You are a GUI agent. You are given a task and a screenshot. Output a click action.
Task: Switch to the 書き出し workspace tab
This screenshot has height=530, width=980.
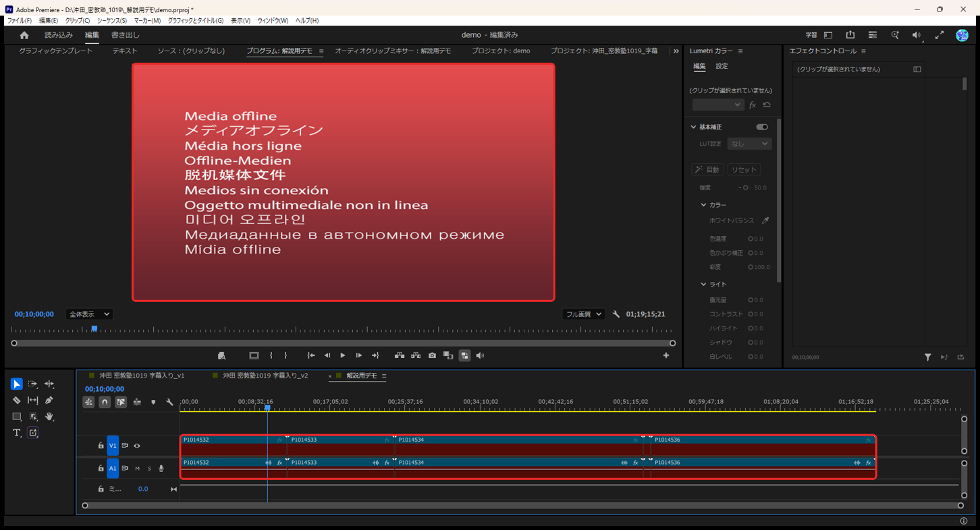coord(126,35)
